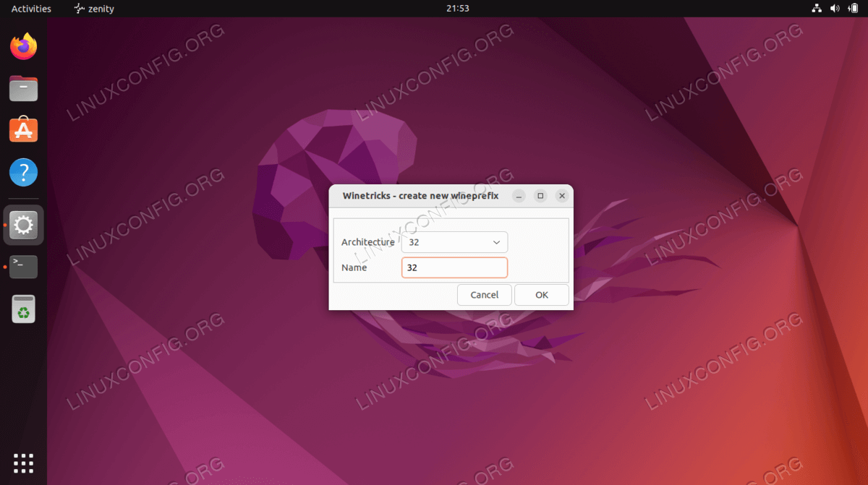
Task: Click the volume icon in the top bar
Action: [835, 9]
